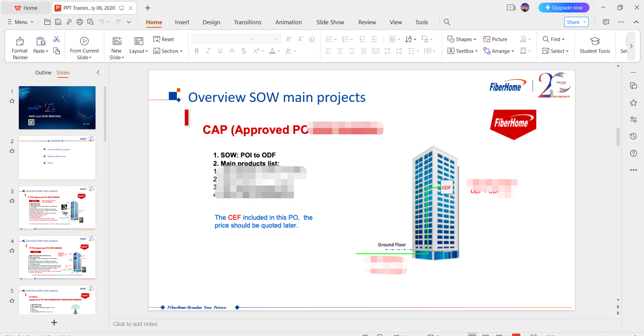Click the Print icon in quick access bar
644x336 pixels.
click(x=80, y=22)
